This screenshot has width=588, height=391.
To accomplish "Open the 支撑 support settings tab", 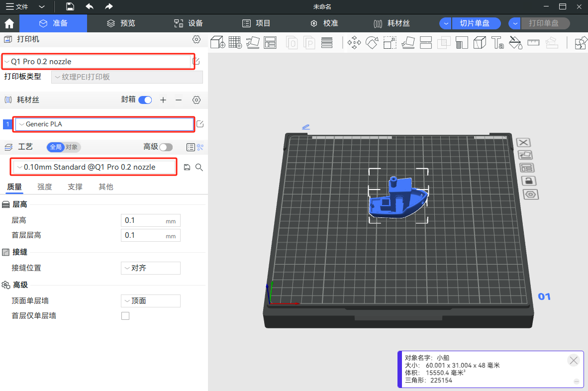I will click(x=75, y=187).
